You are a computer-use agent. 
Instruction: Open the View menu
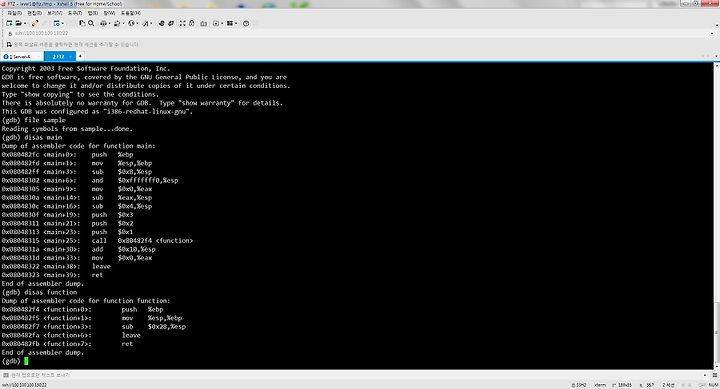pos(55,13)
